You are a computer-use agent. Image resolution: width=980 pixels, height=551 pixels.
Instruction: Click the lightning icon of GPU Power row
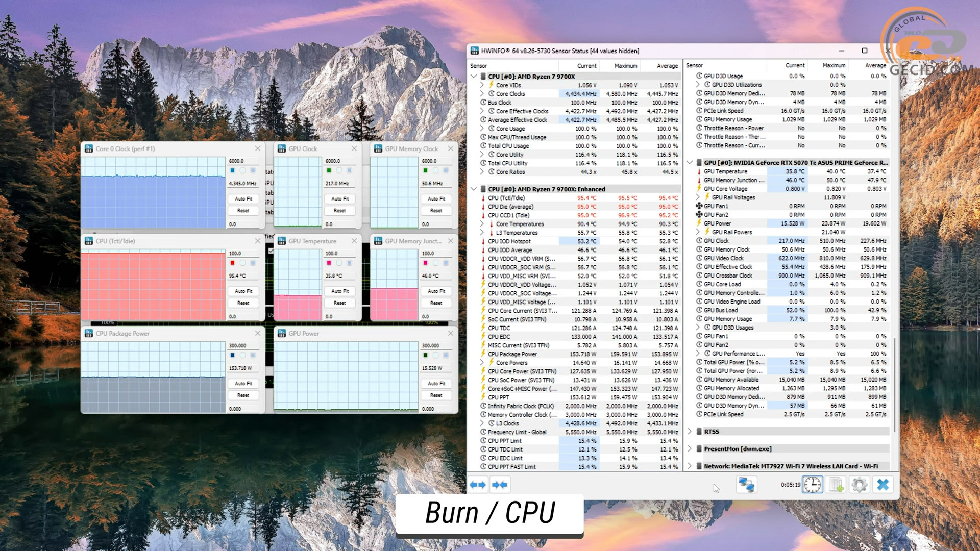(x=699, y=223)
